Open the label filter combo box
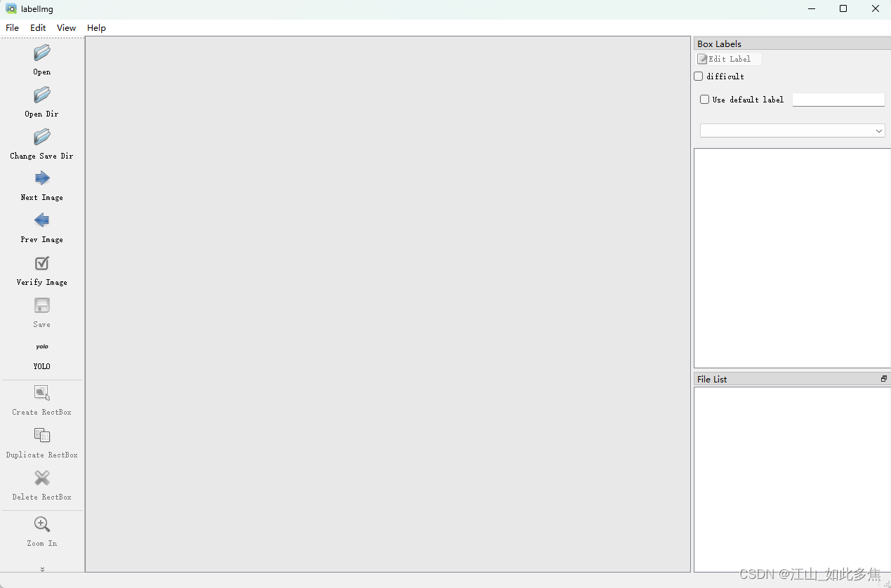 point(792,131)
